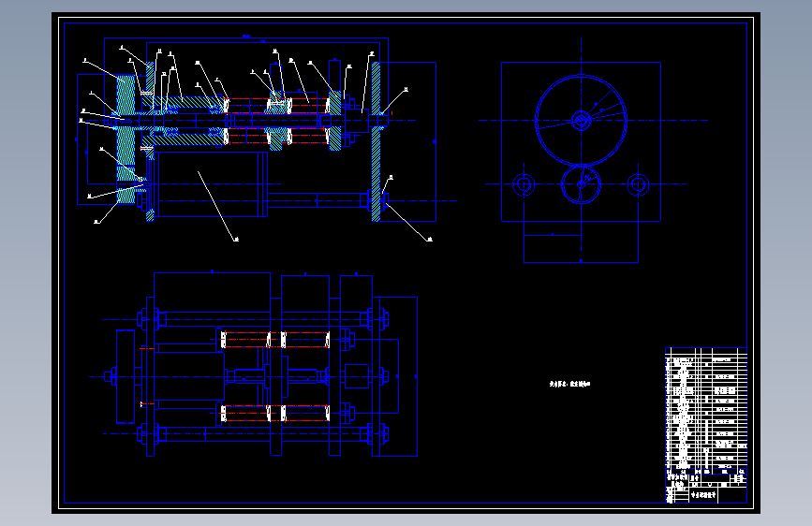Click the left bolt hole circle in end view
Image resolution: width=812 pixels, height=526 pixels.
tap(524, 184)
